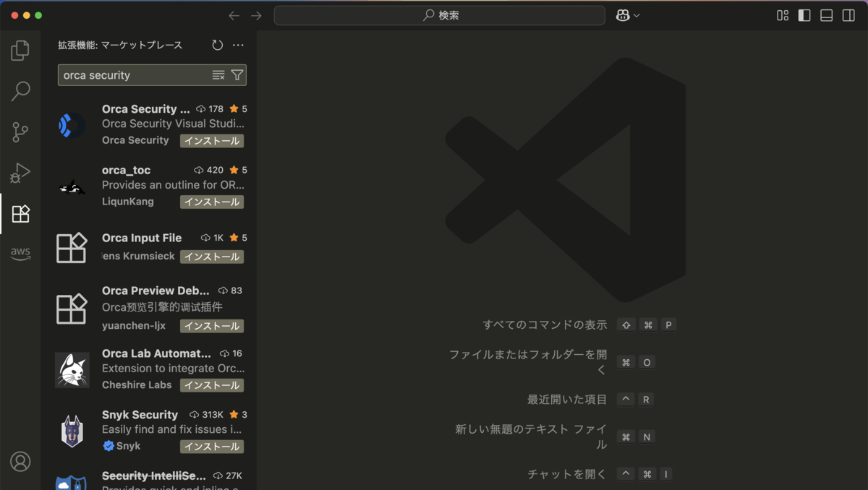Screen dimensions: 868x490
Task: Select the Orca Preview Deb... title
Action: (156, 291)
